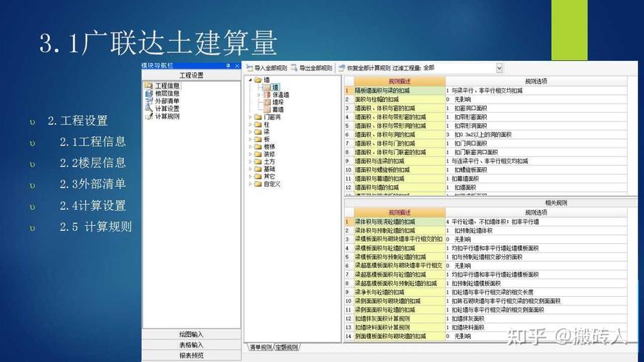
Task: Expand the 柱 folder
Action: click(x=250, y=125)
